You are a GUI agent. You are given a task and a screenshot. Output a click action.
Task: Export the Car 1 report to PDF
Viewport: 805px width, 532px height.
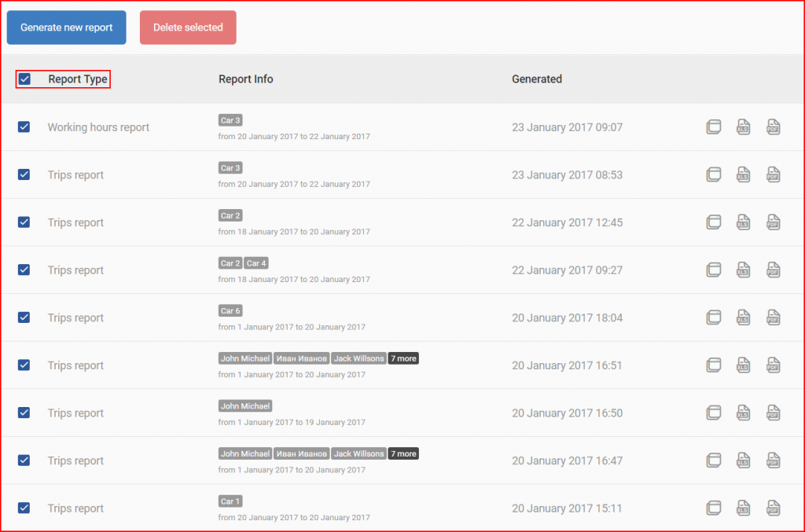[774, 508]
